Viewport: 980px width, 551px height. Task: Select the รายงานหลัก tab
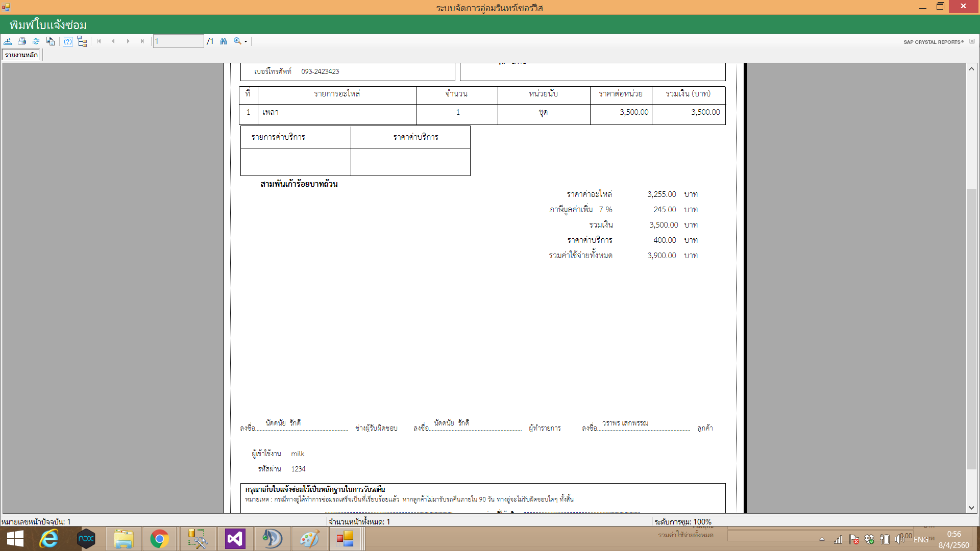[x=21, y=55]
